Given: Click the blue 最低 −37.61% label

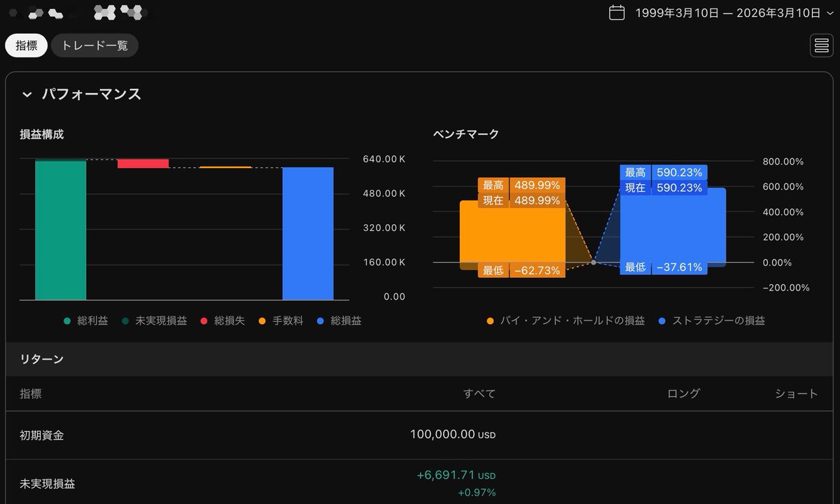Looking at the screenshot, I should [664, 267].
